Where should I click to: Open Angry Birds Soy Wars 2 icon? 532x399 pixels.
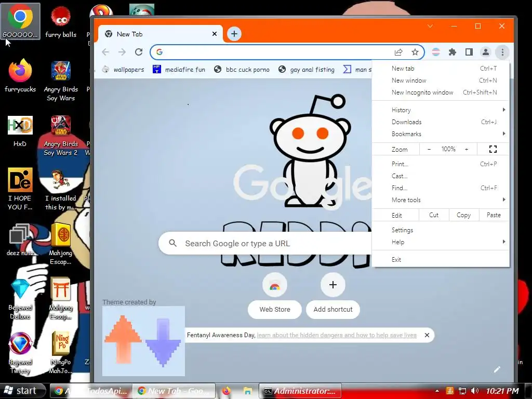pyautogui.click(x=61, y=136)
